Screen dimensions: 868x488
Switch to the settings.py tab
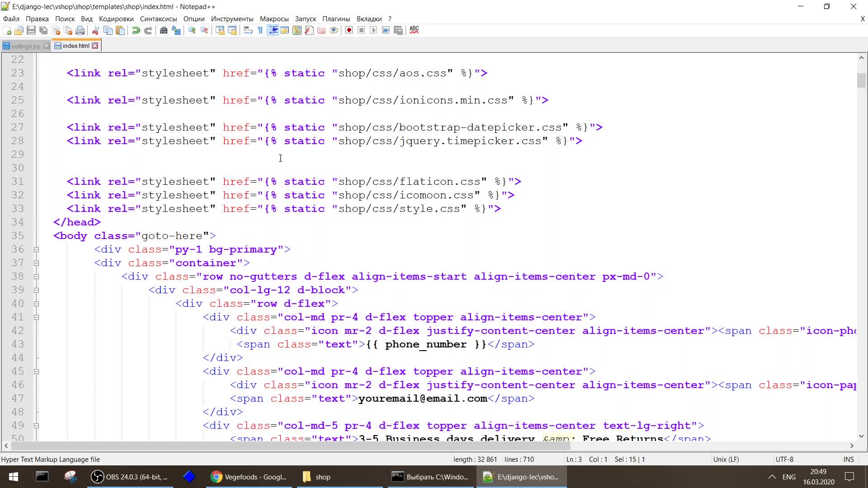25,46
